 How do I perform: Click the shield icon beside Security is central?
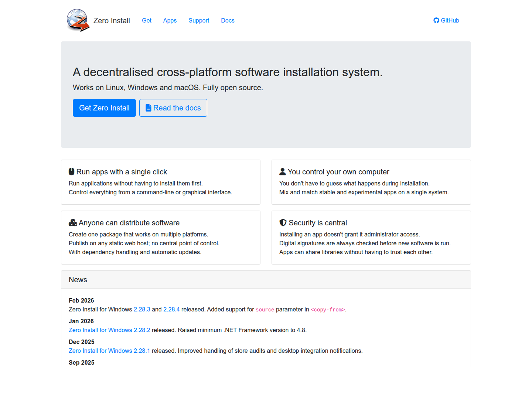283,223
